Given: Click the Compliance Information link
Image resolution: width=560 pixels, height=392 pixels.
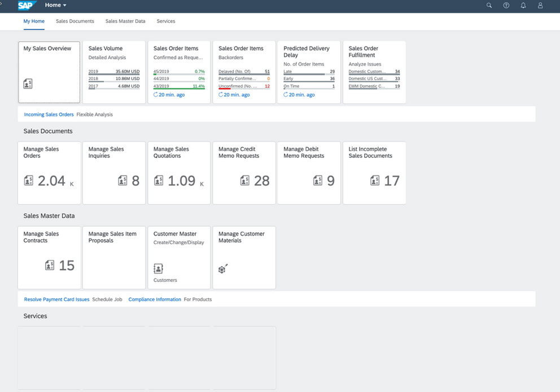Looking at the screenshot, I should pyautogui.click(x=155, y=299).
